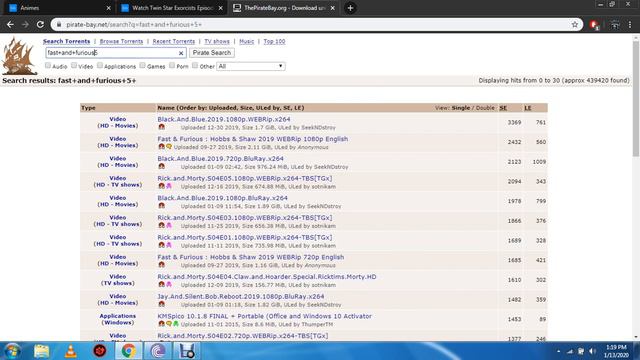
Task: Click the site lock icon in address bar
Action: point(59,24)
